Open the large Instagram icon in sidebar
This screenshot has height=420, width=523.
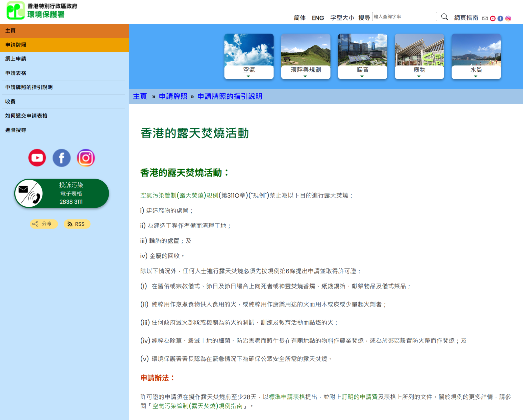click(x=86, y=158)
